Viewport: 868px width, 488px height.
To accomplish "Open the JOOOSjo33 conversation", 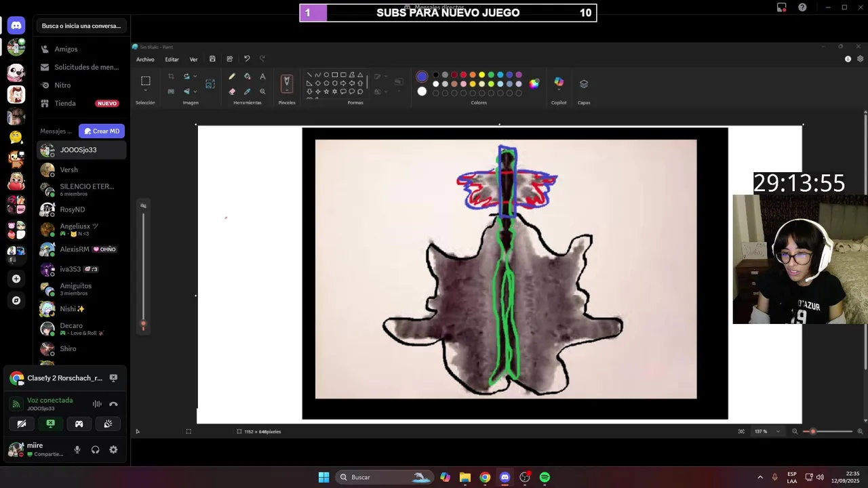I will [81, 150].
